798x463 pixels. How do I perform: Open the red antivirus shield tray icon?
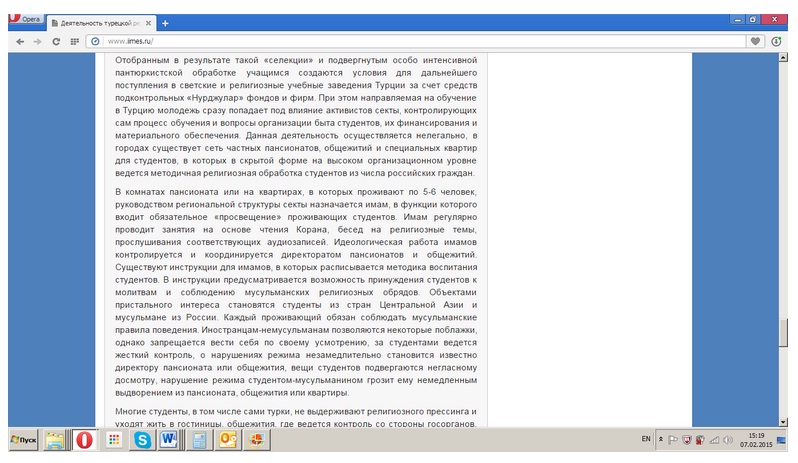(x=687, y=440)
